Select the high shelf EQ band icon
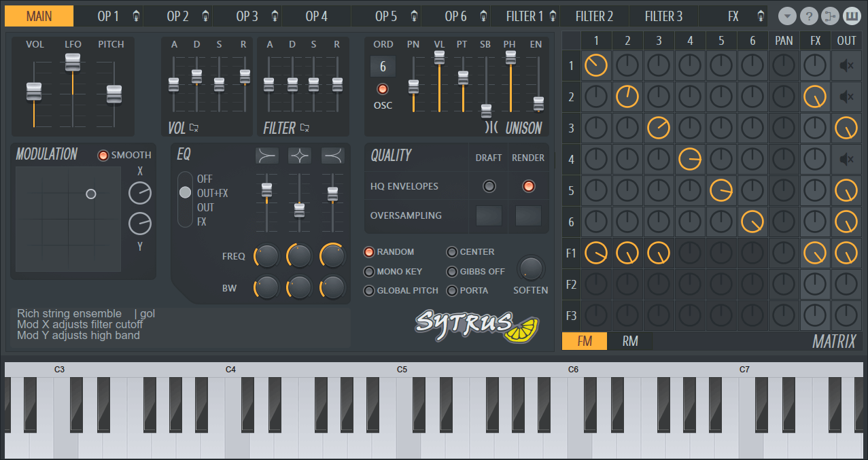The height and width of the screenshot is (460, 868). coord(332,156)
